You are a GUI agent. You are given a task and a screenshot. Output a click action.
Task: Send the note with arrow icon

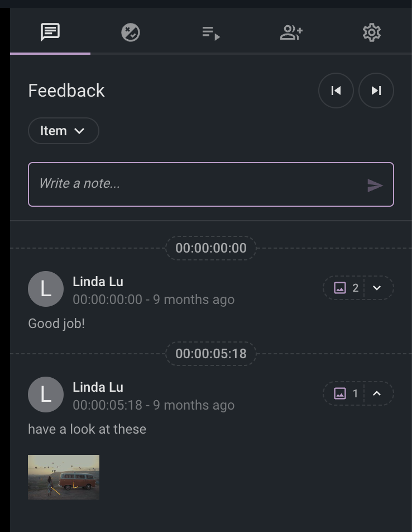[375, 186]
